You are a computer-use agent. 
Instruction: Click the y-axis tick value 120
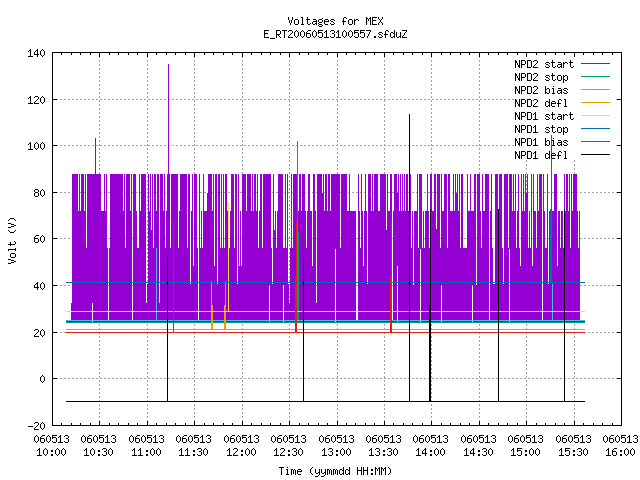click(x=36, y=100)
